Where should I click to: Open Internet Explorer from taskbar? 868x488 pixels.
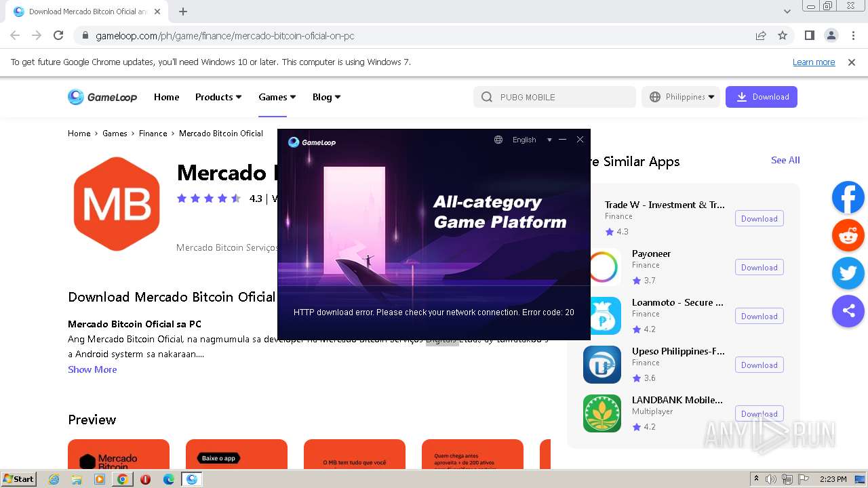pyautogui.click(x=54, y=479)
